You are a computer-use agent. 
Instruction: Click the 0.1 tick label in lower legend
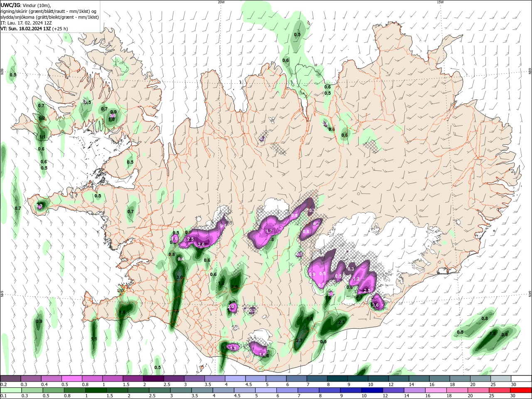tap(3, 396)
